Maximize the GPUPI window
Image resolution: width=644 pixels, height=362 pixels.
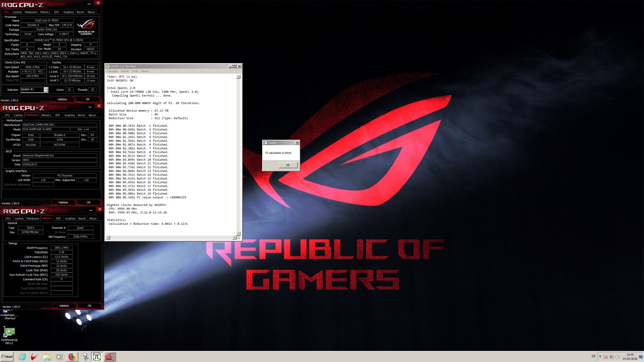(235, 66)
